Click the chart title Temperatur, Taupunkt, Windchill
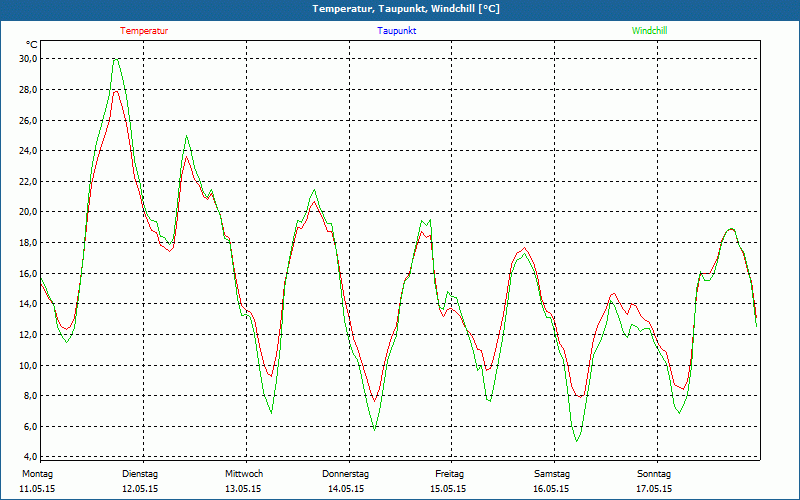 (x=406, y=9)
